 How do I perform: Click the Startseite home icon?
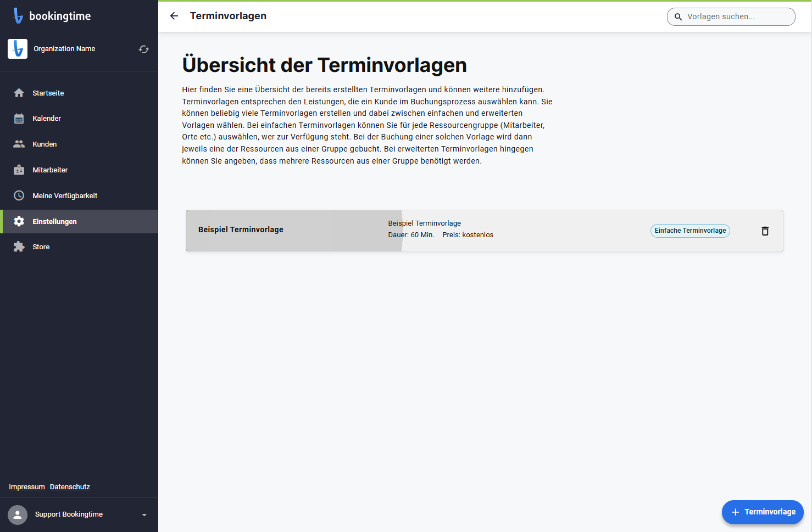19,93
